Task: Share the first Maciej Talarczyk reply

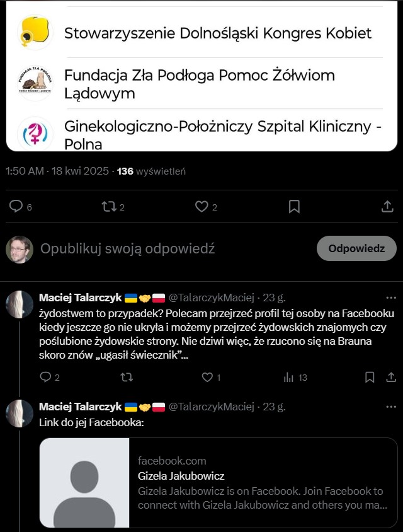Action: point(391,378)
